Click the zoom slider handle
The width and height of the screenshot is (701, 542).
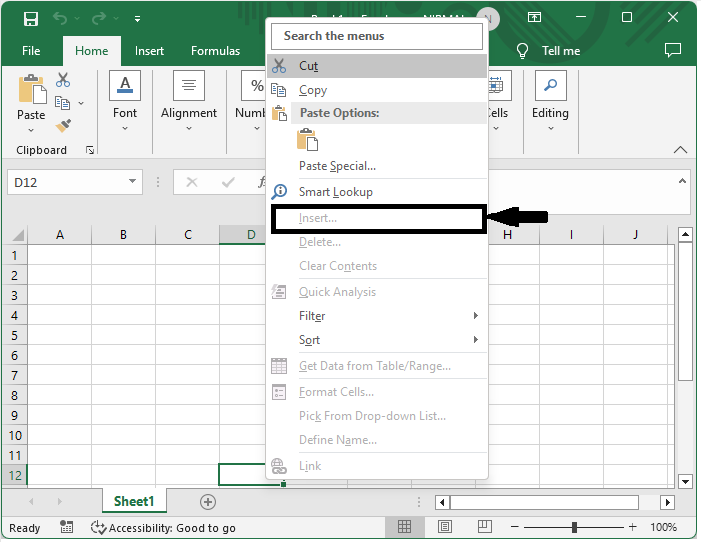[574, 527]
